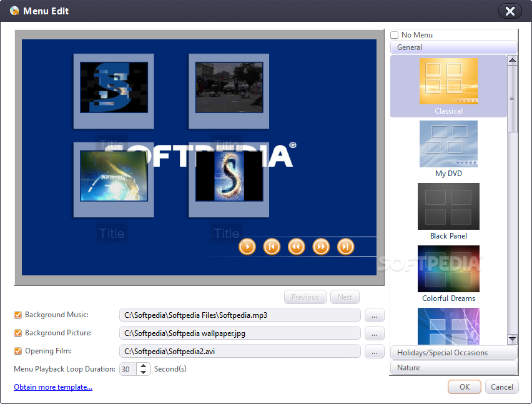Enable the No Menu checkbox
The width and height of the screenshot is (532, 404).
[x=394, y=35]
